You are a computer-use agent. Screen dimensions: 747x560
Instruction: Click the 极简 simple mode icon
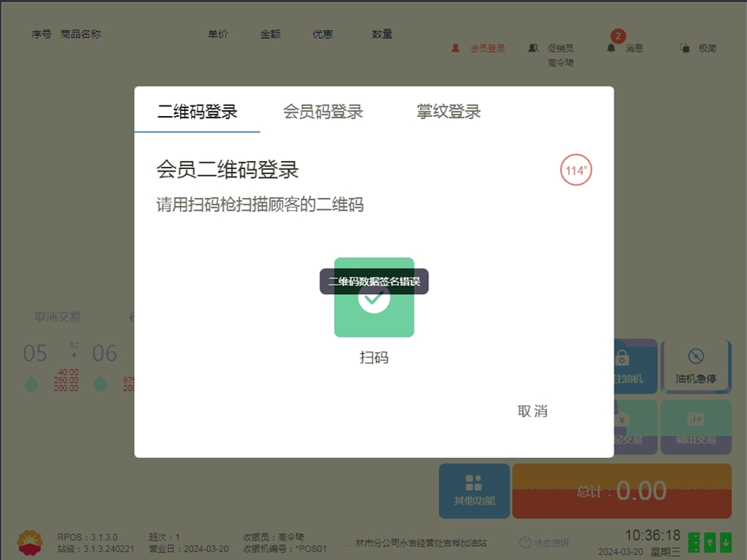pos(685,48)
